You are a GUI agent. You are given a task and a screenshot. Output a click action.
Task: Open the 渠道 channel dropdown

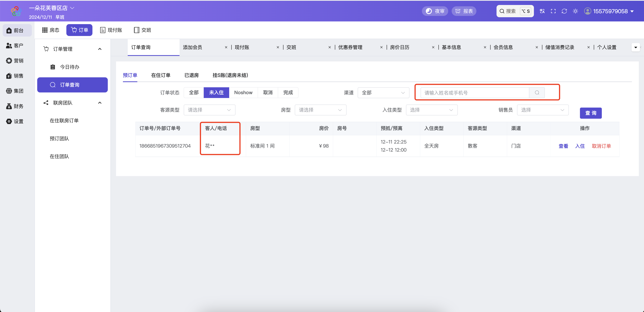[x=383, y=93]
